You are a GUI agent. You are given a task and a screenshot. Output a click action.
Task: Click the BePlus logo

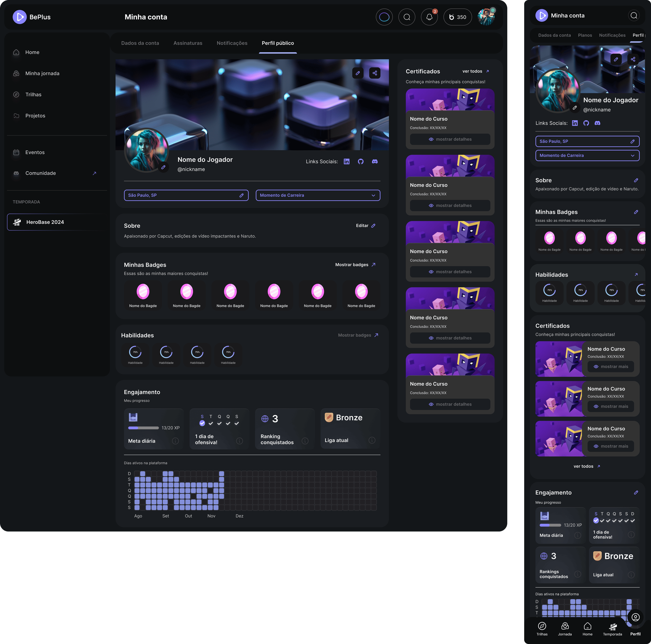pos(32,17)
